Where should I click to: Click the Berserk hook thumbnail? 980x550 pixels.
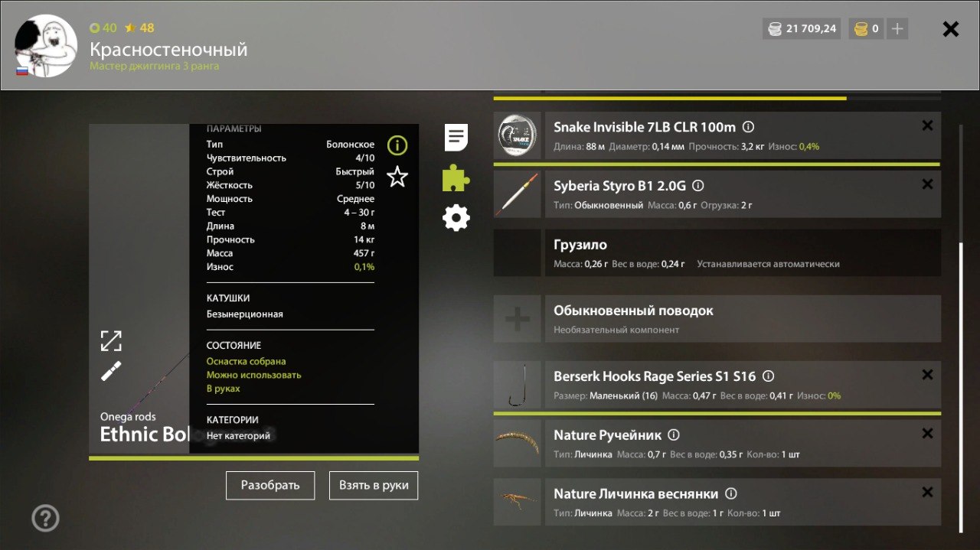(518, 385)
